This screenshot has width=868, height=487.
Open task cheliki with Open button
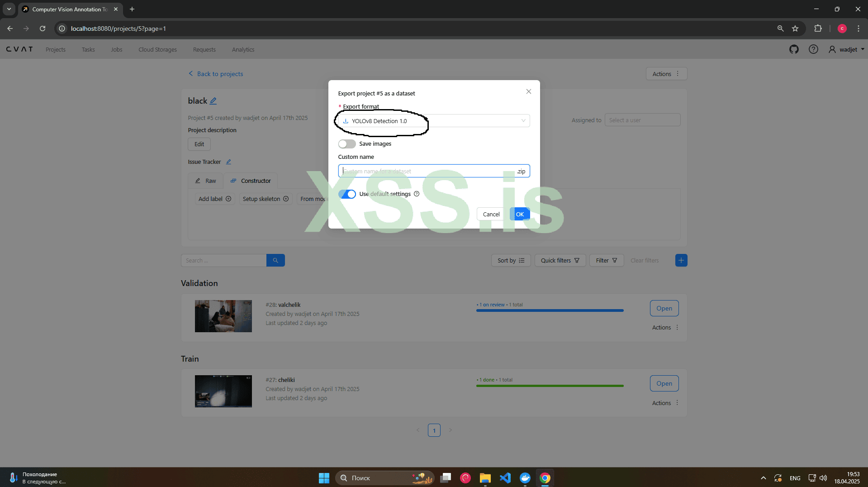pos(664,383)
